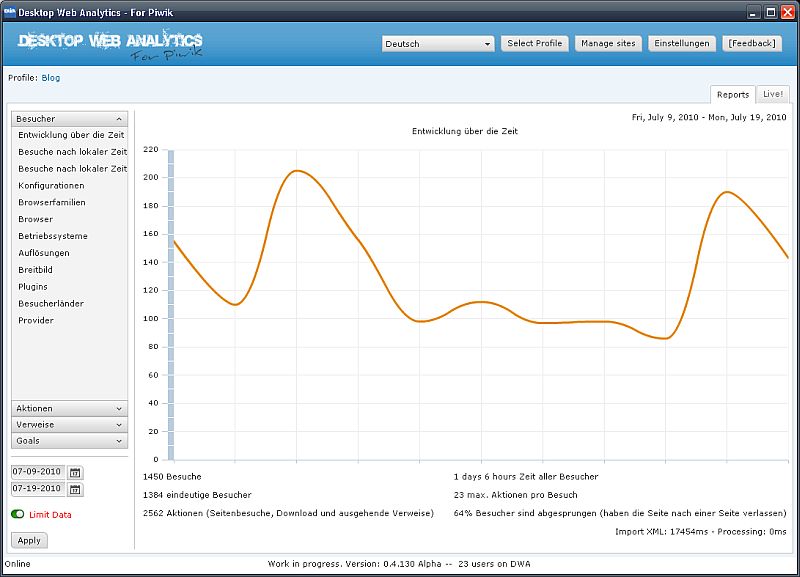Expand the Verweise section
The width and height of the screenshot is (800, 577).
click(69, 425)
